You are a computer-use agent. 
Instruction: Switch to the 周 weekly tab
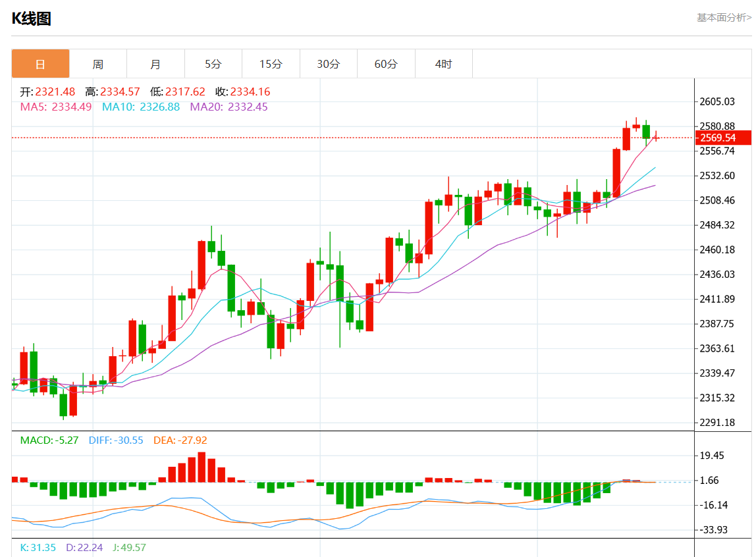pyautogui.click(x=98, y=64)
